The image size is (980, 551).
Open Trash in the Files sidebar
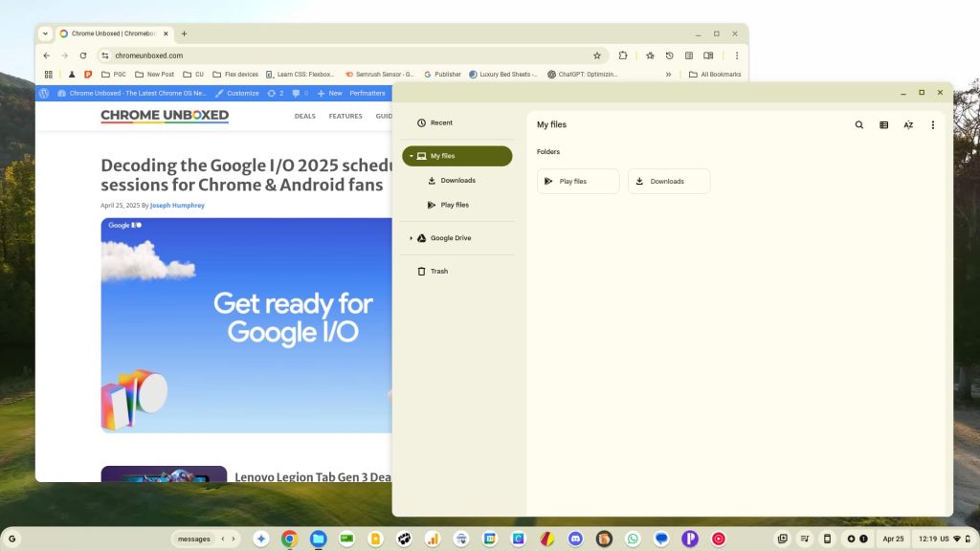pos(457,271)
